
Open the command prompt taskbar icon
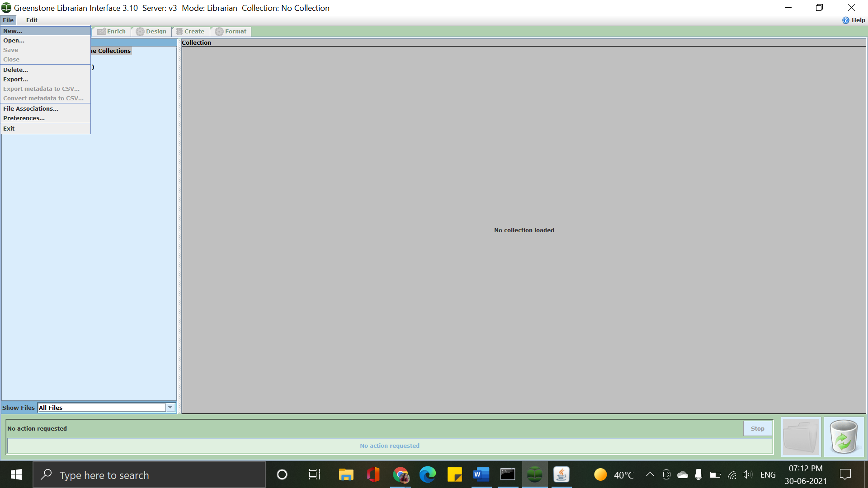(508, 474)
